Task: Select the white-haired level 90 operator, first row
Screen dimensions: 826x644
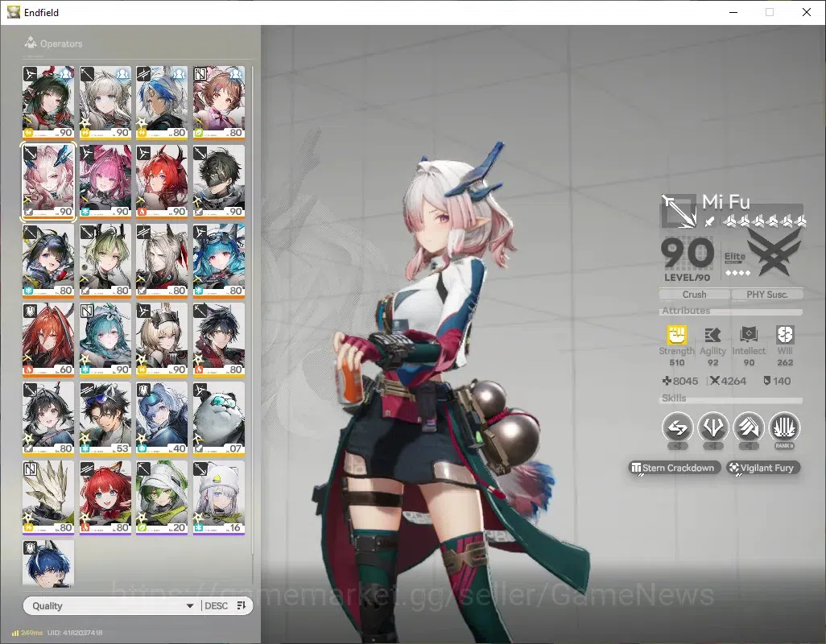Action: [x=105, y=102]
